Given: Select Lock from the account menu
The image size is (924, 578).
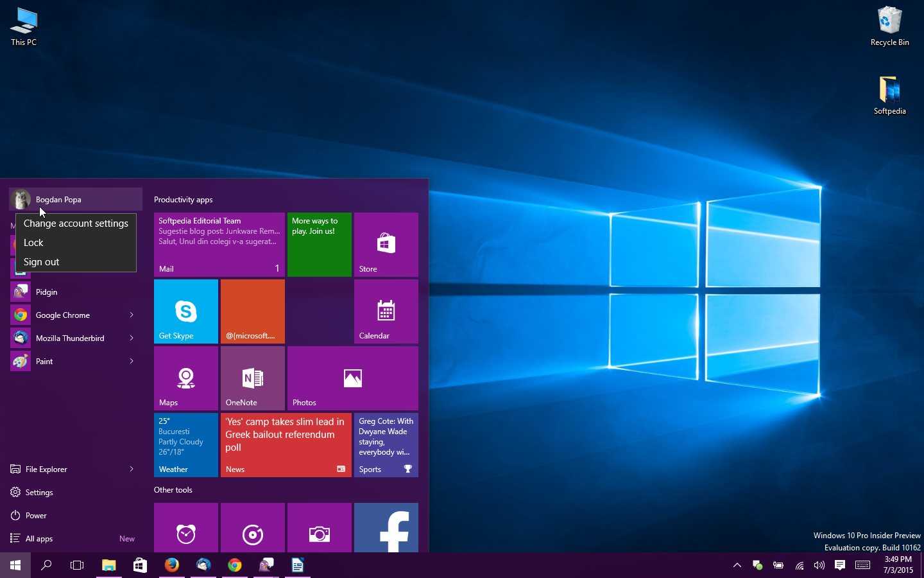Looking at the screenshot, I should tap(33, 242).
